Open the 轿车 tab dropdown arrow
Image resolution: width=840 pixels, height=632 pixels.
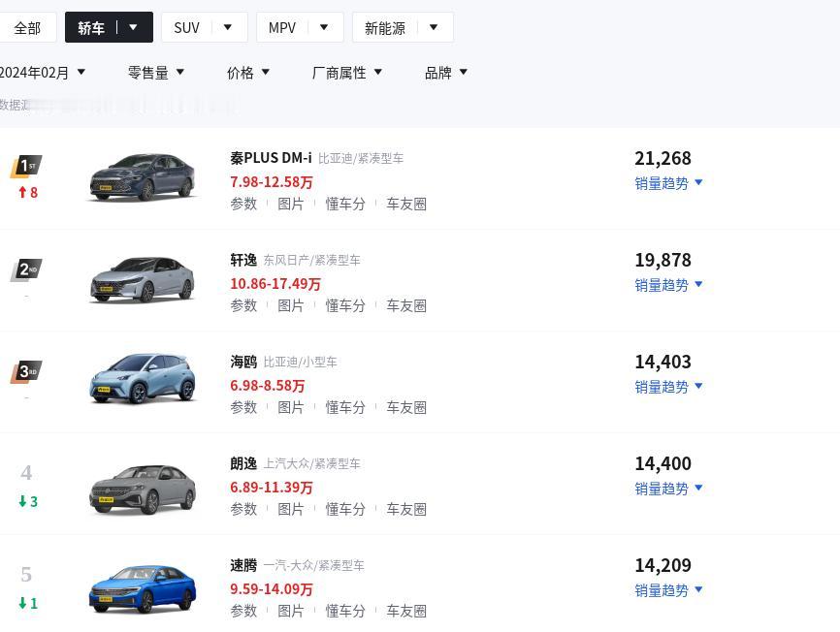pyautogui.click(x=134, y=27)
